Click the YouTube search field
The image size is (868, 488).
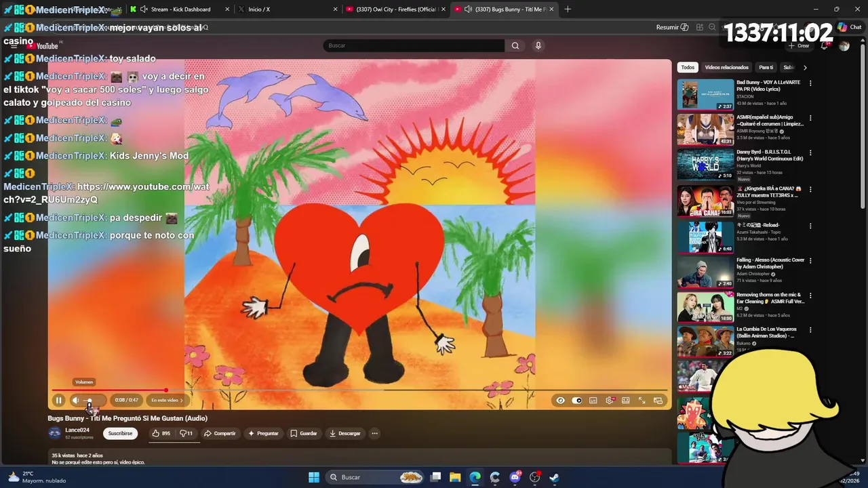414,45
